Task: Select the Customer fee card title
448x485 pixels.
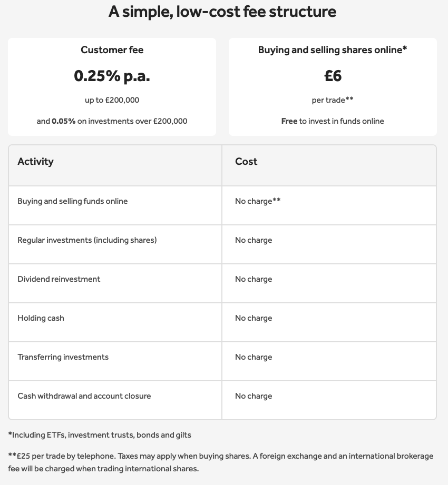Action: pyautogui.click(x=112, y=50)
